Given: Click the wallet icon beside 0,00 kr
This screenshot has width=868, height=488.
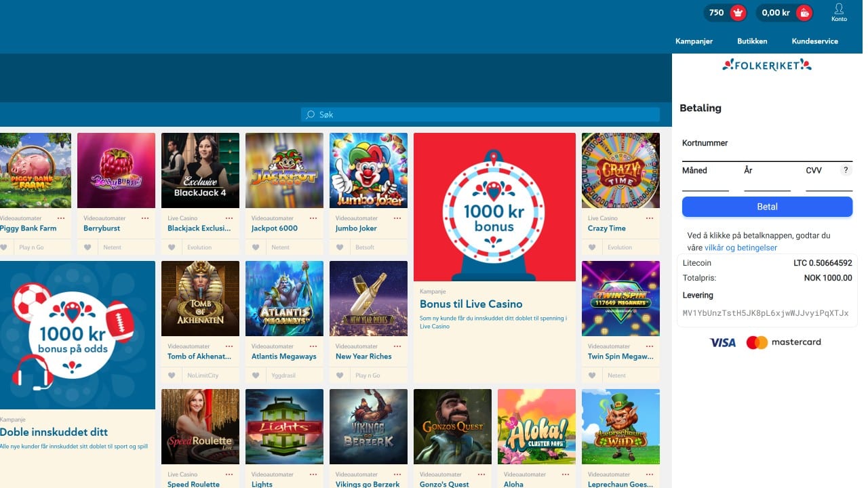Looking at the screenshot, I should point(804,12).
